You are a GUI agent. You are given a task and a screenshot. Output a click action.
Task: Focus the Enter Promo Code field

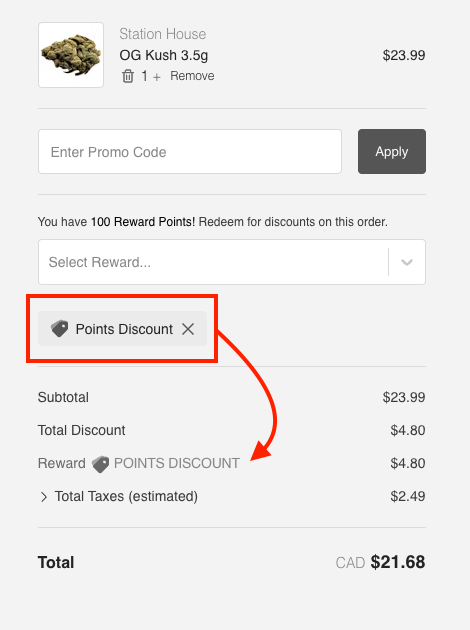pyautogui.click(x=190, y=151)
